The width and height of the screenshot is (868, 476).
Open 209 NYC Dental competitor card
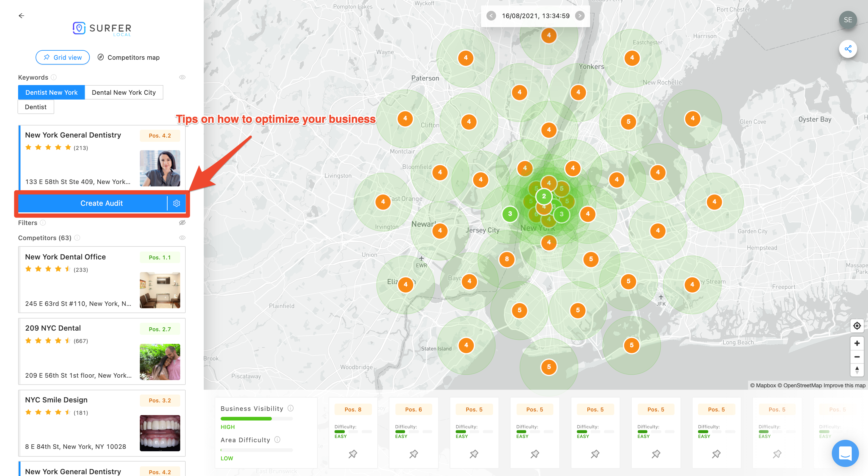102,351
